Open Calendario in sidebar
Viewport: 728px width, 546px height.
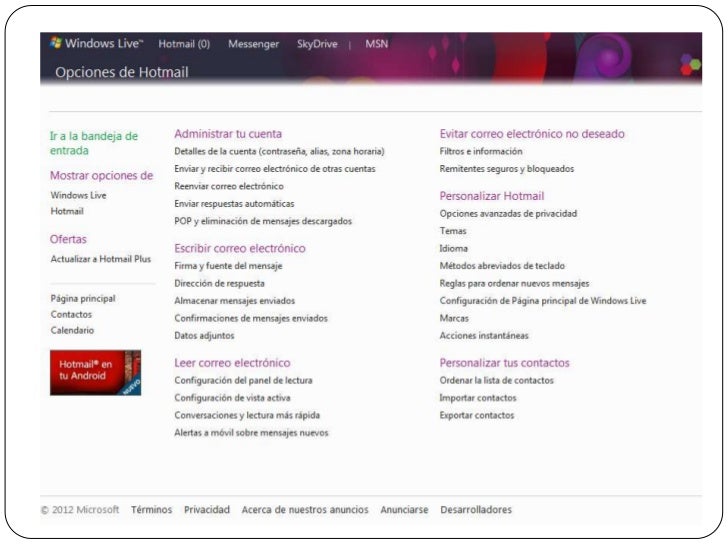(72, 330)
